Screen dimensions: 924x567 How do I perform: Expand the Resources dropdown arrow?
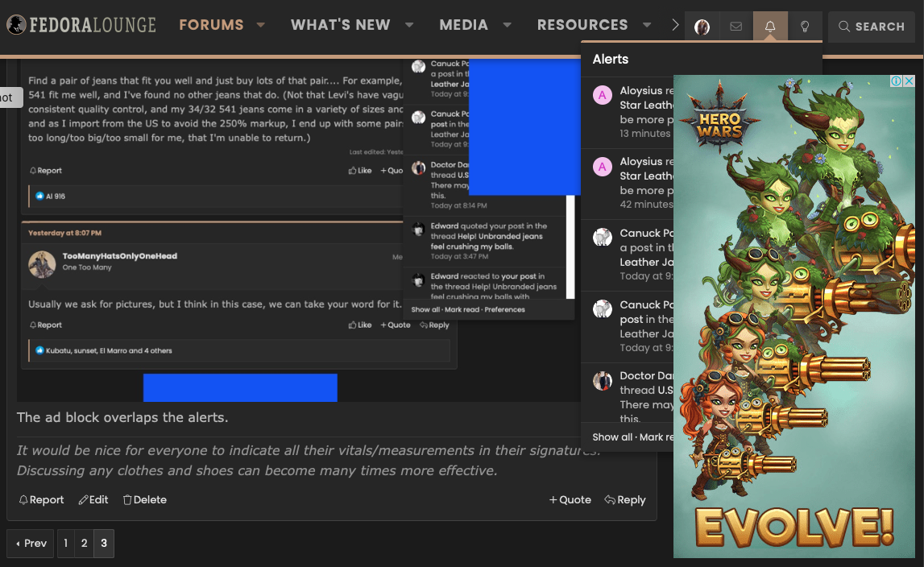point(646,25)
